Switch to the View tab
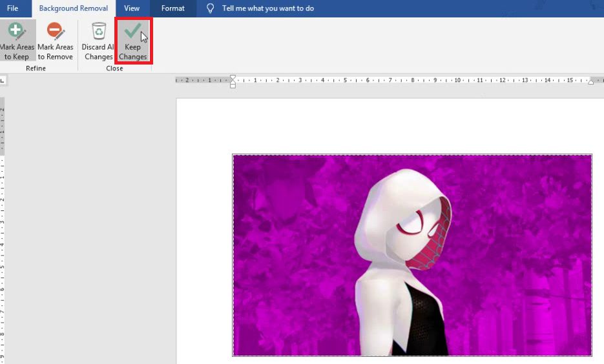 [132, 8]
